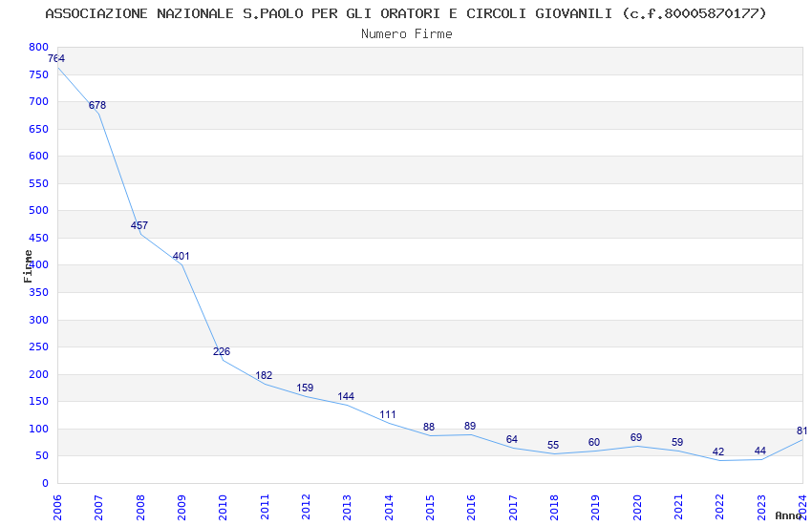Click the Anno x-axis label
Image resolution: width=812 pixels, height=525 pixels.
pyautogui.click(x=788, y=515)
